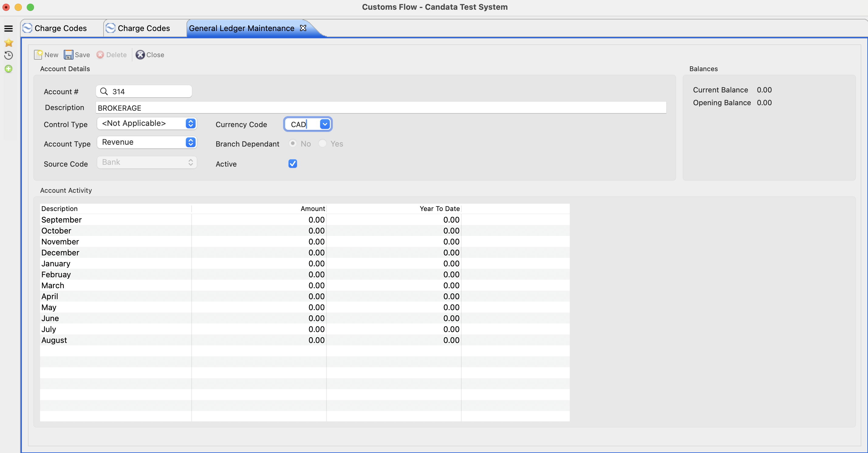Click the Save toolbar label
Viewport: 868px width, 453px height.
pyautogui.click(x=82, y=55)
